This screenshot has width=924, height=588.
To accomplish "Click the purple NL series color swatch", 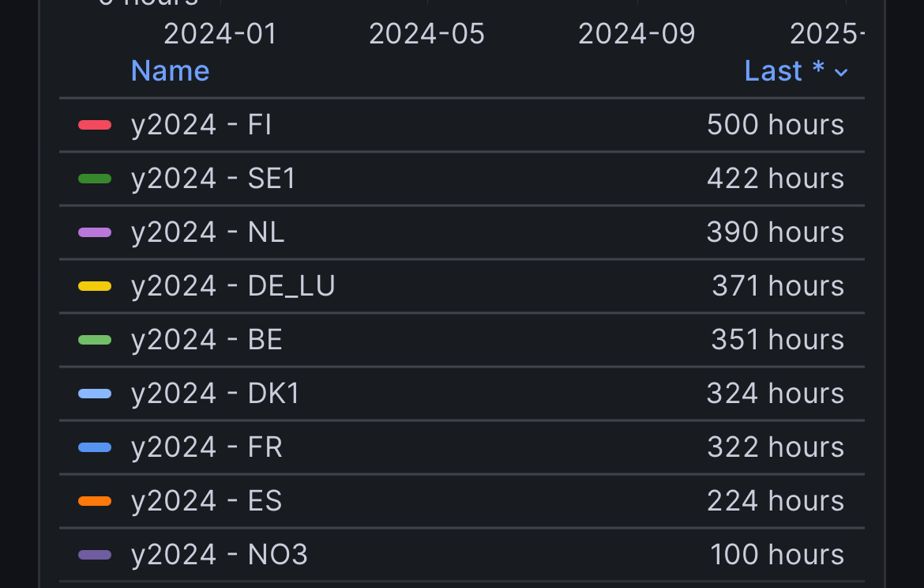I will [x=95, y=232].
